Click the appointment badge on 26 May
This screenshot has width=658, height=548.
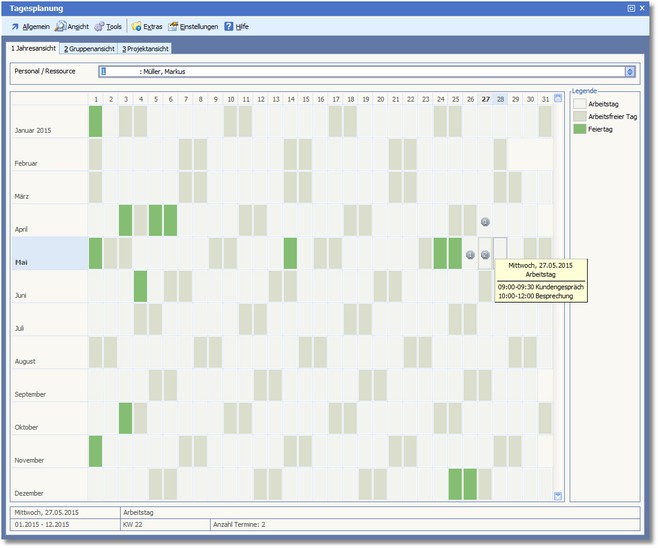click(x=470, y=254)
